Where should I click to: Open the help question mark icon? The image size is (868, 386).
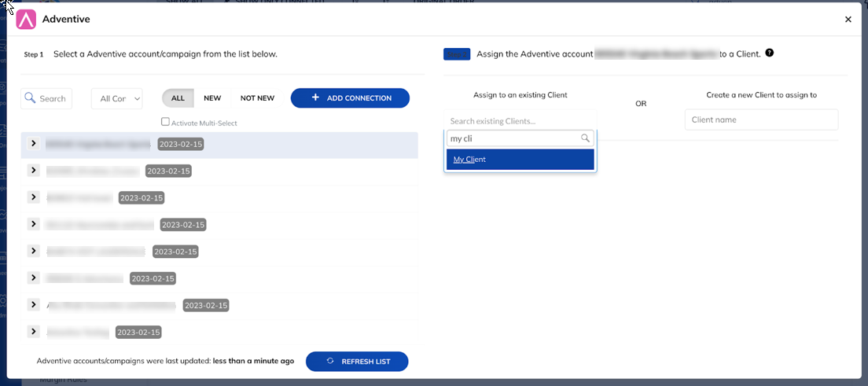pos(770,53)
